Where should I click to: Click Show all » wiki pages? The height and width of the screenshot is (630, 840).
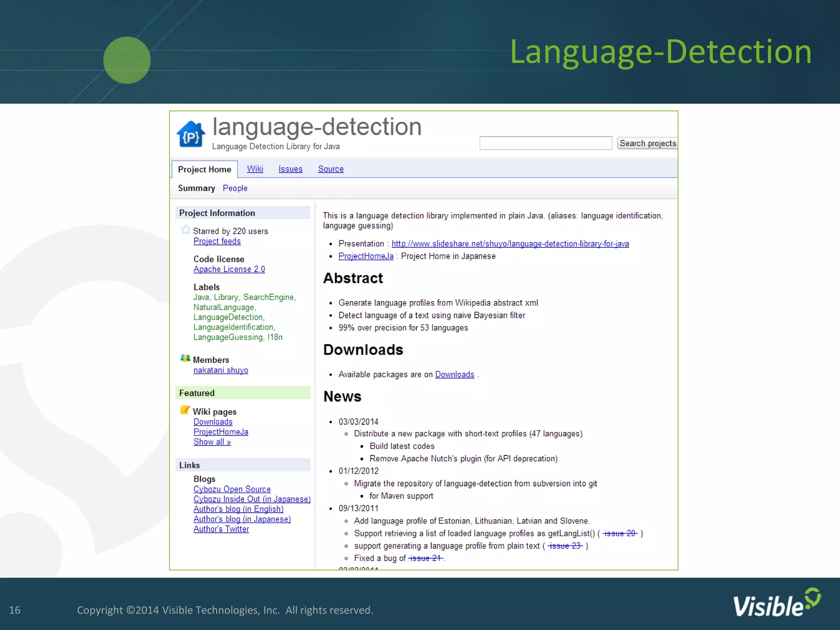212,442
